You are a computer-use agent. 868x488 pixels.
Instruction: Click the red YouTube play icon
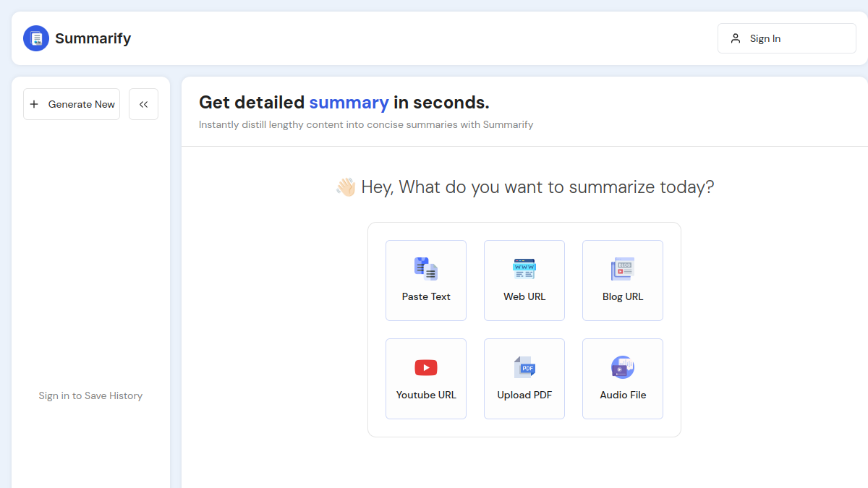(x=426, y=367)
